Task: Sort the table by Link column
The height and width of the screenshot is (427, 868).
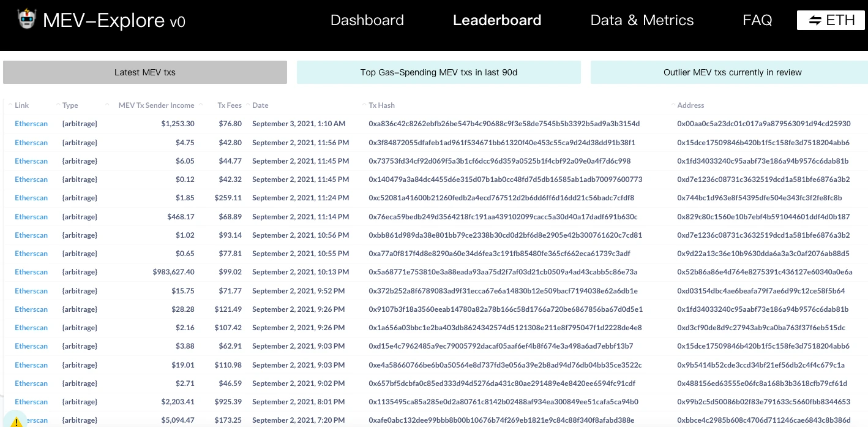Action: (x=21, y=105)
